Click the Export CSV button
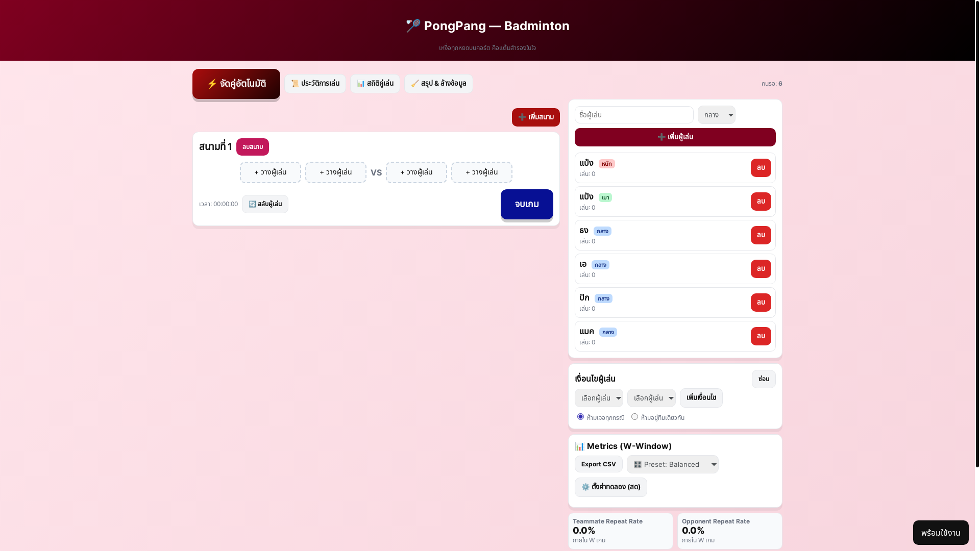The height and width of the screenshot is (551, 980). tap(598, 464)
